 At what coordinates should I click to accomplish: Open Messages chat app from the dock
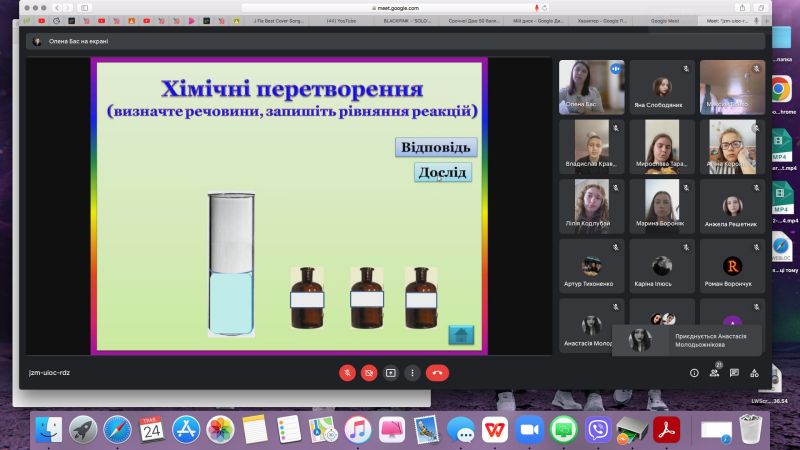[460, 430]
